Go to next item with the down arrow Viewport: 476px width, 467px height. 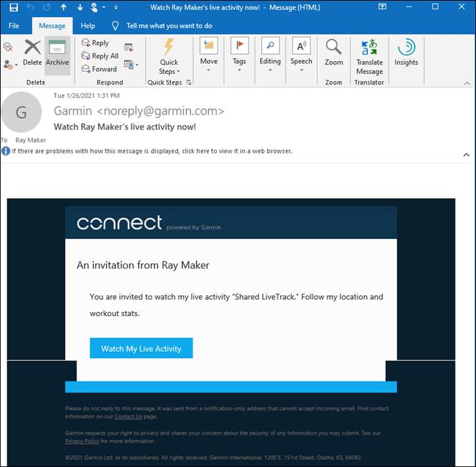[x=80, y=7]
